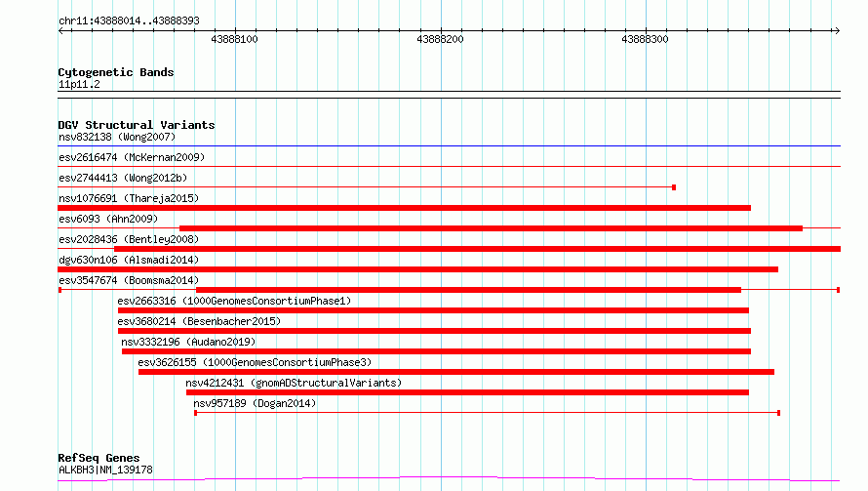Click the nsv1076691 red variant bar
This screenshot has height=491, width=868.
404,208
